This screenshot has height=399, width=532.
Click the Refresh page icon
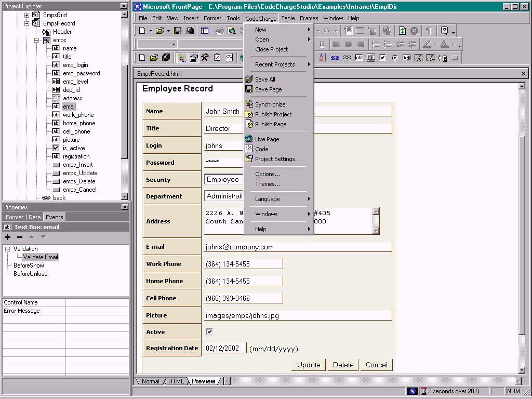pos(402,31)
